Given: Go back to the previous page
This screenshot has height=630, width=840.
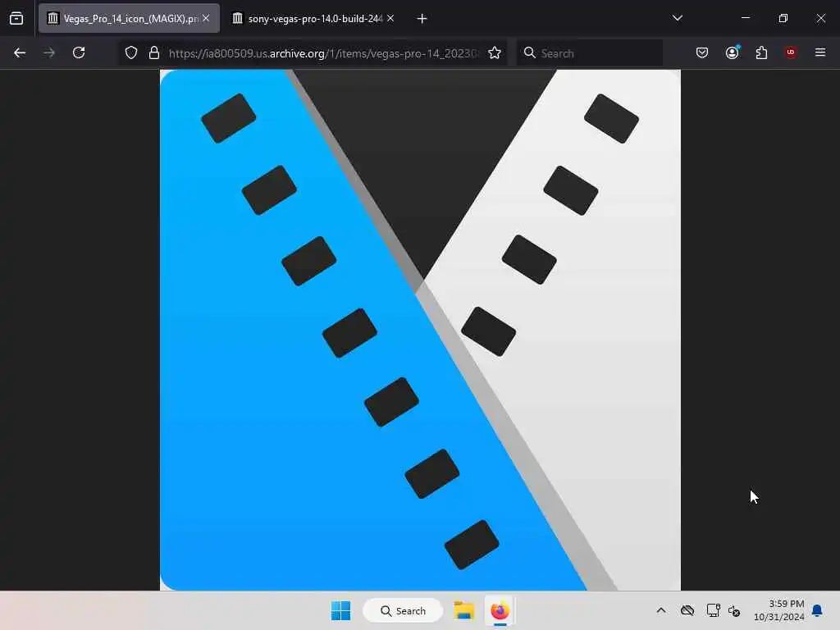Looking at the screenshot, I should pos(20,52).
